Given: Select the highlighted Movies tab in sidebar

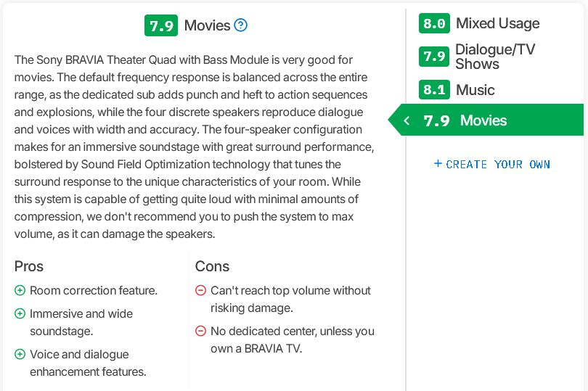Looking at the screenshot, I should 483,120.
